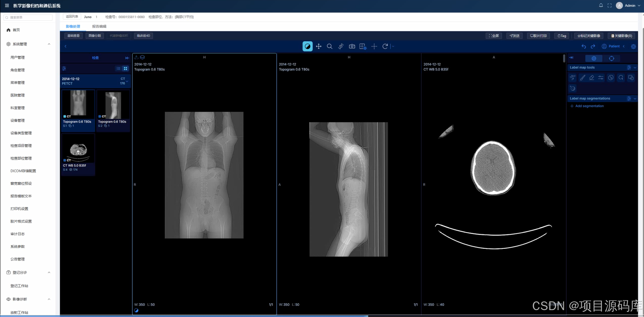Image resolution: width=644 pixels, height=317 pixels.
Task: Collapse the Label map tools section
Action: (635, 68)
